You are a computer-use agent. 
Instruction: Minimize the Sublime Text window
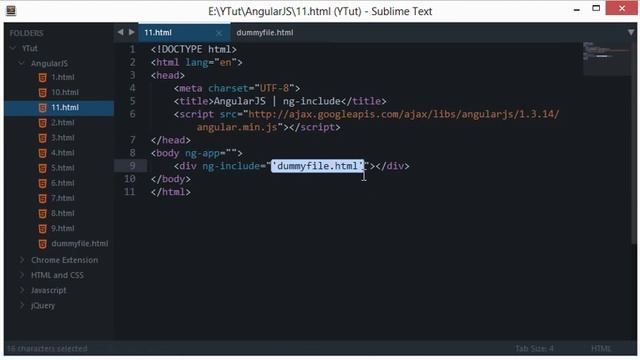pos(576,9)
